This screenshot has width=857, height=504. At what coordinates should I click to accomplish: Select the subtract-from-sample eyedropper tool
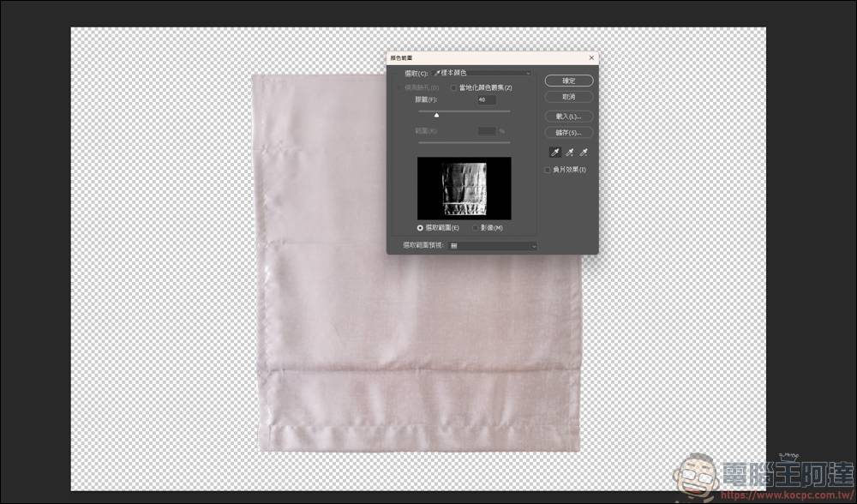pos(584,152)
